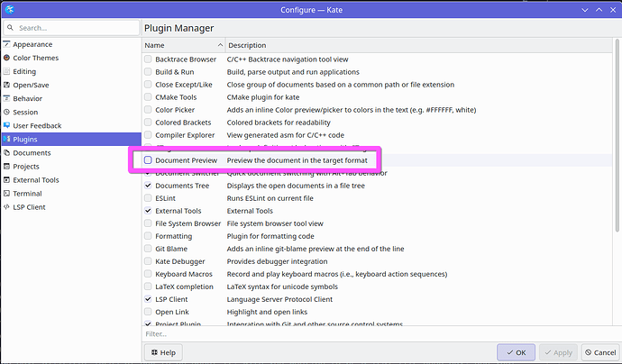This screenshot has width=622, height=364.
Task: Click the Help button
Action: pyautogui.click(x=163, y=352)
